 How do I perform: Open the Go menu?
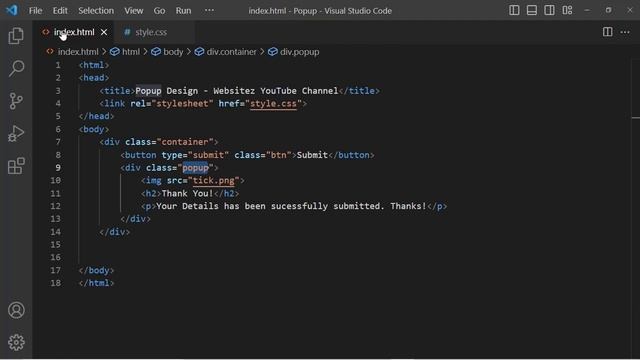coord(159,11)
